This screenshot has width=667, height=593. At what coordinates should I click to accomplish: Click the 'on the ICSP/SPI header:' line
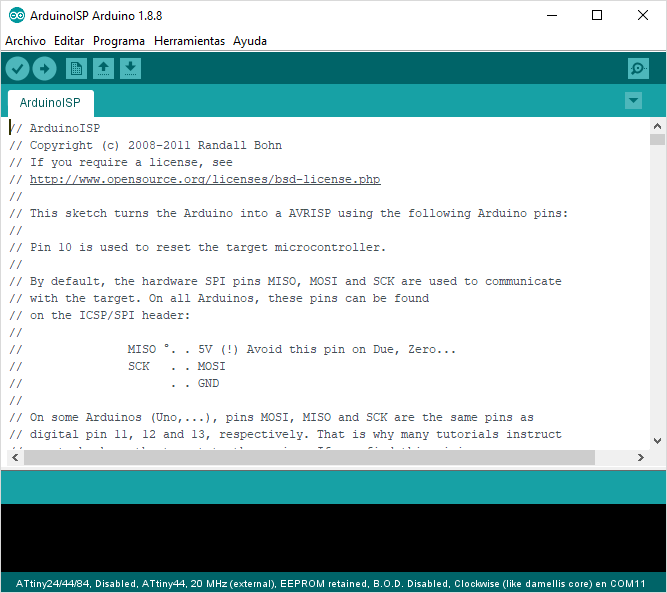[100, 315]
